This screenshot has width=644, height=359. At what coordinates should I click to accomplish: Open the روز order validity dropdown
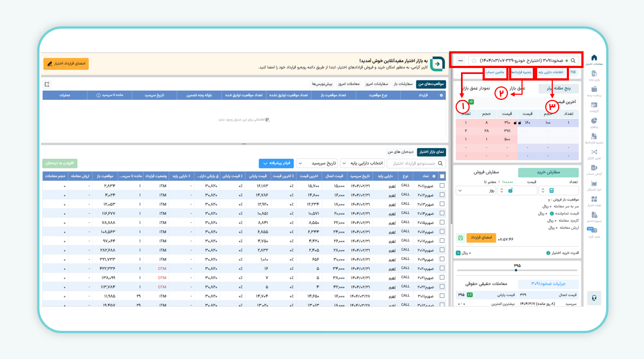(476, 191)
